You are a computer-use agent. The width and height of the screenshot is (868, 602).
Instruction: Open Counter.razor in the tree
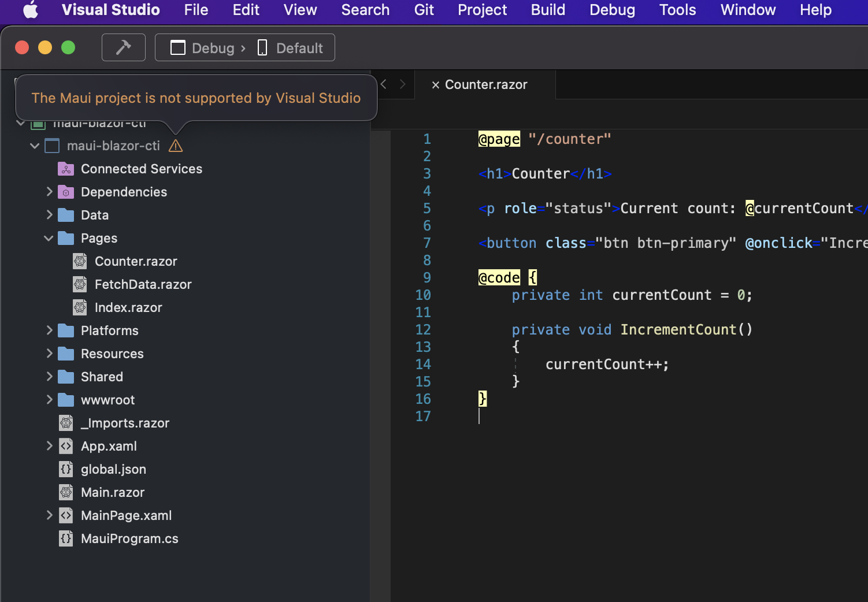pyautogui.click(x=136, y=262)
